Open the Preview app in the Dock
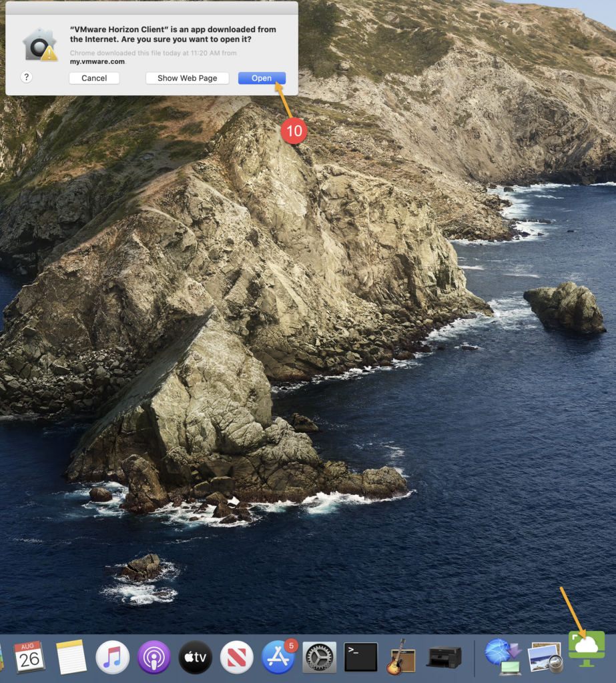The image size is (616, 683). click(545, 657)
